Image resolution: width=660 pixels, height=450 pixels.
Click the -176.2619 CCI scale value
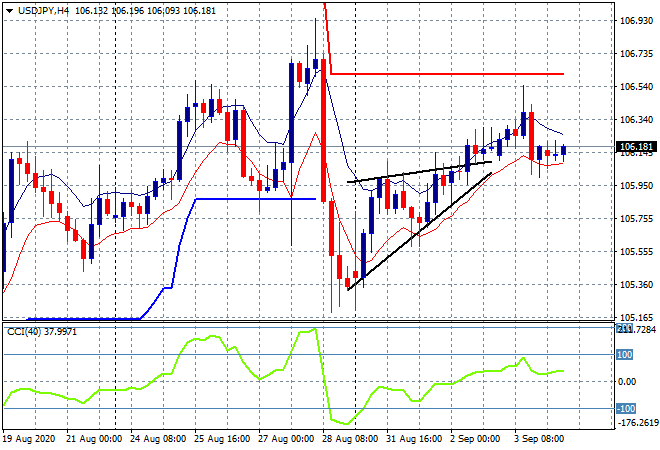pyautogui.click(x=637, y=422)
